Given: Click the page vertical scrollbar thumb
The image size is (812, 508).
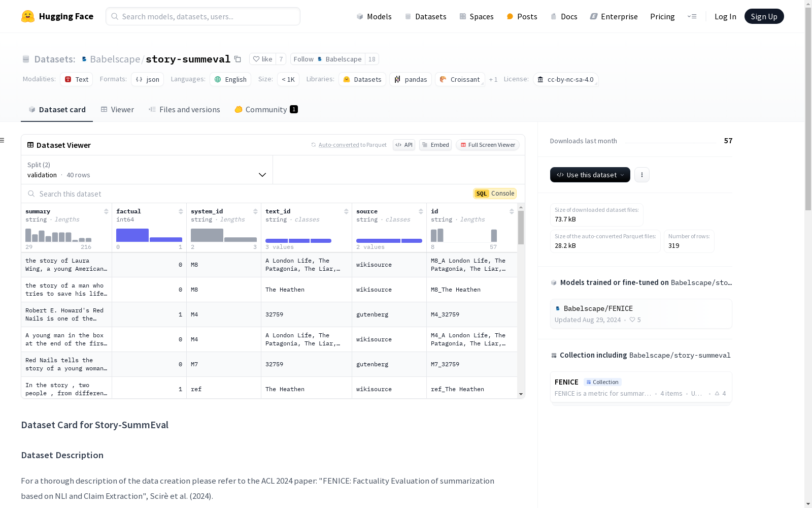Looking at the screenshot, I should pyautogui.click(x=808, y=109).
